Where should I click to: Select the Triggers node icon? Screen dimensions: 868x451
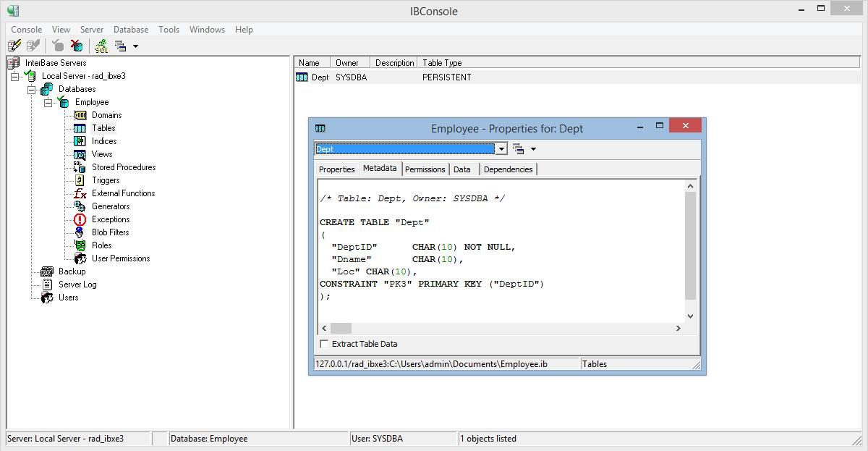point(80,180)
